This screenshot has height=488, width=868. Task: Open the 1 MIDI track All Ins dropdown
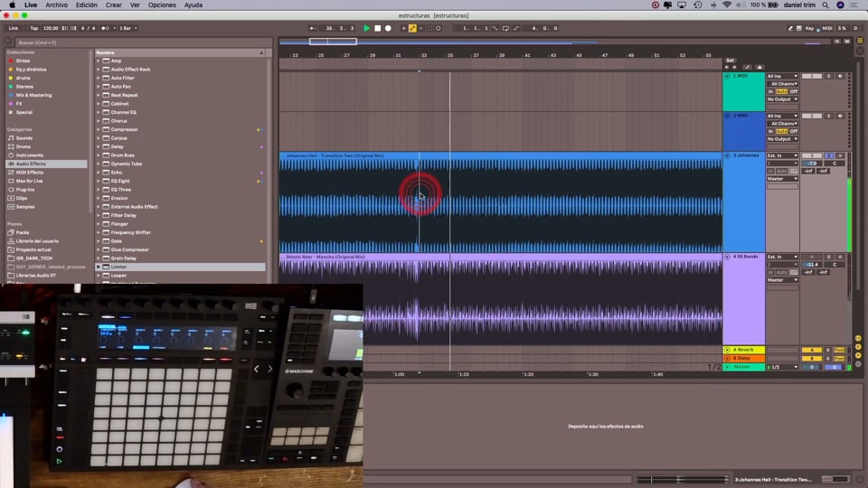pyautogui.click(x=782, y=76)
